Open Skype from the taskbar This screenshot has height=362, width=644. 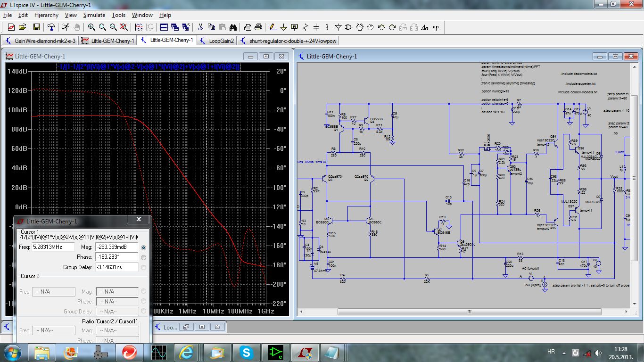(x=245, y=352)
